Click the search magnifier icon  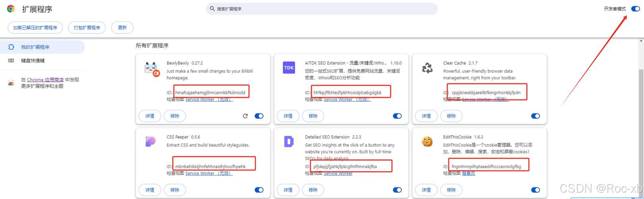click(212, 9)
